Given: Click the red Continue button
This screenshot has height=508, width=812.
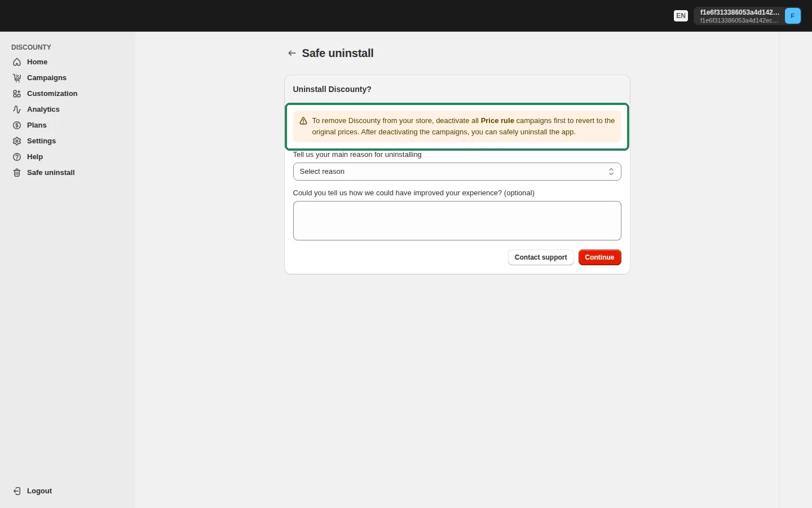Looking at the screenshot, I should tap(600, 257).
